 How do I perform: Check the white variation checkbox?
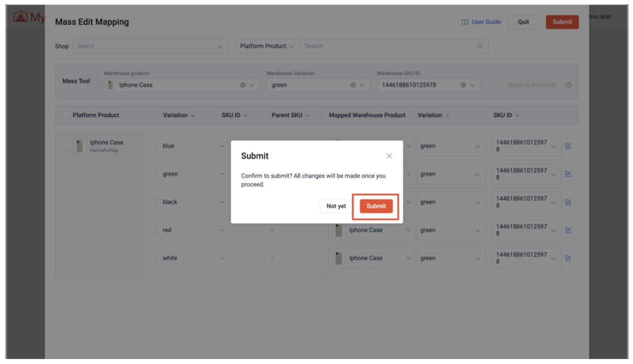point(152,258)
